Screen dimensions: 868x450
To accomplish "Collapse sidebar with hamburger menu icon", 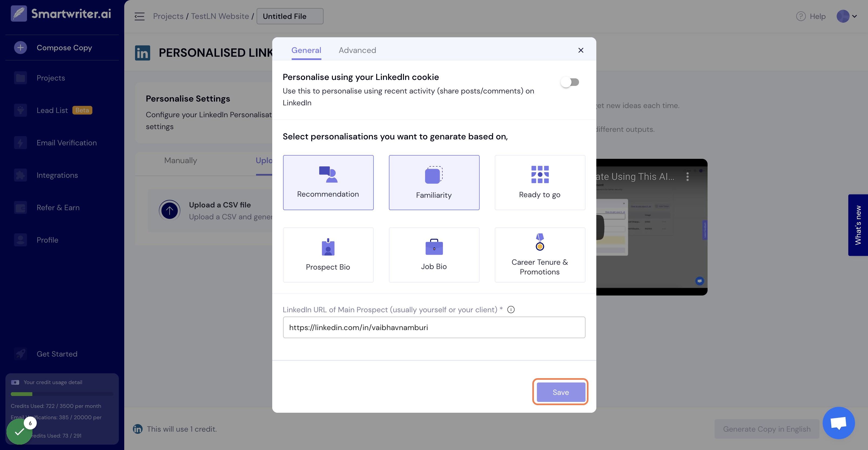I will (139, 16).
